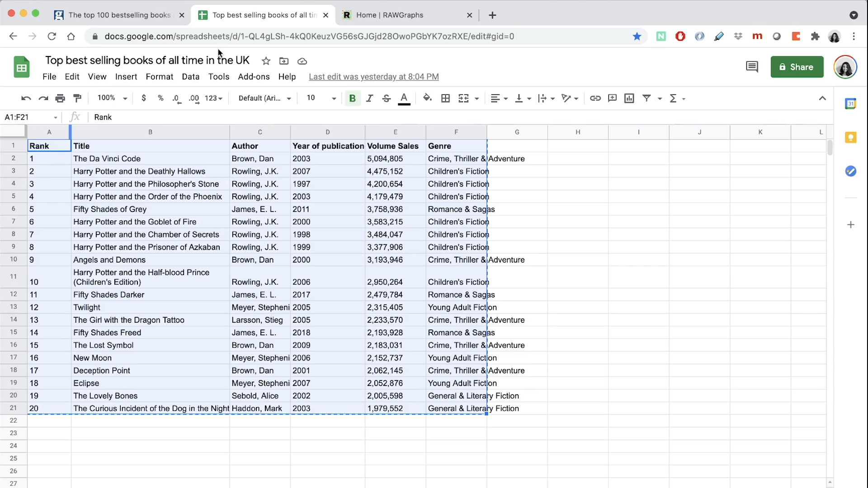
Task: Click the green Share button
Action: click(797, 67)
